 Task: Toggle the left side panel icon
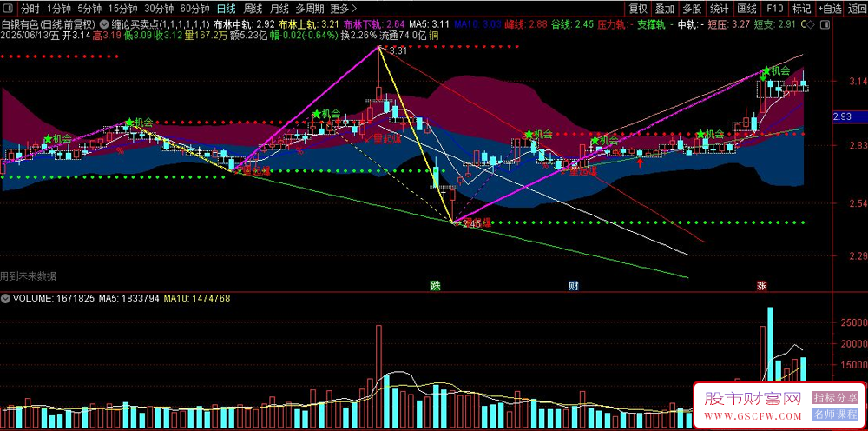pos(6,9)
